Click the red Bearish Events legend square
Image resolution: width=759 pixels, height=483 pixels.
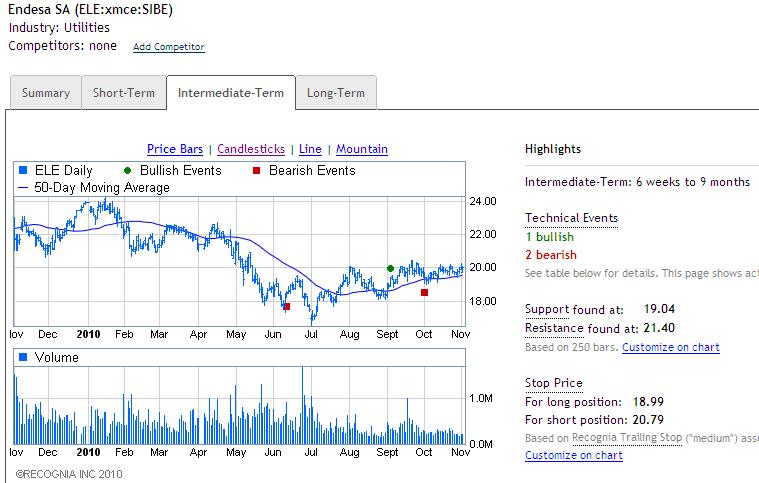tap(256, 171)
